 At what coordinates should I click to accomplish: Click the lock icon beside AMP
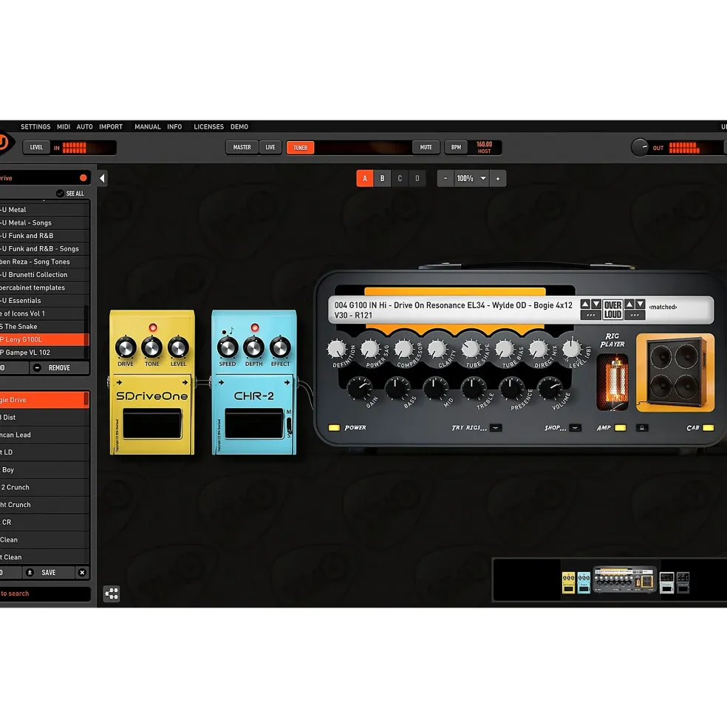[642, 428]
